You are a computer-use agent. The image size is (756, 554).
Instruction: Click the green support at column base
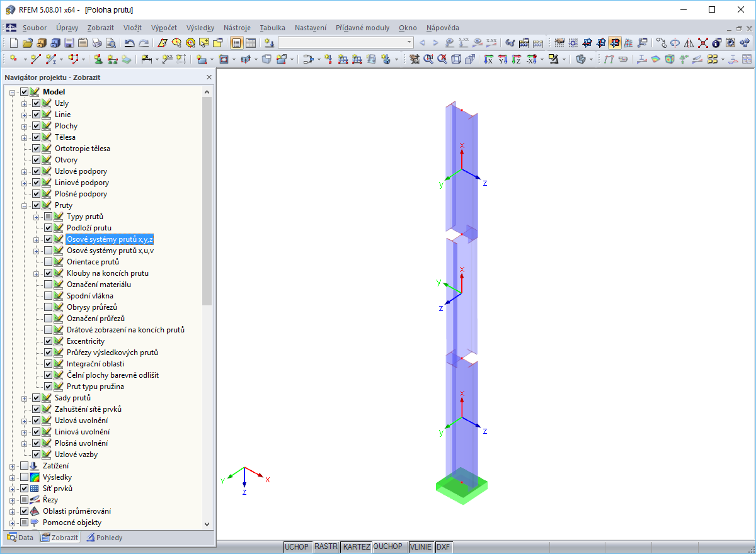[461, 486]
